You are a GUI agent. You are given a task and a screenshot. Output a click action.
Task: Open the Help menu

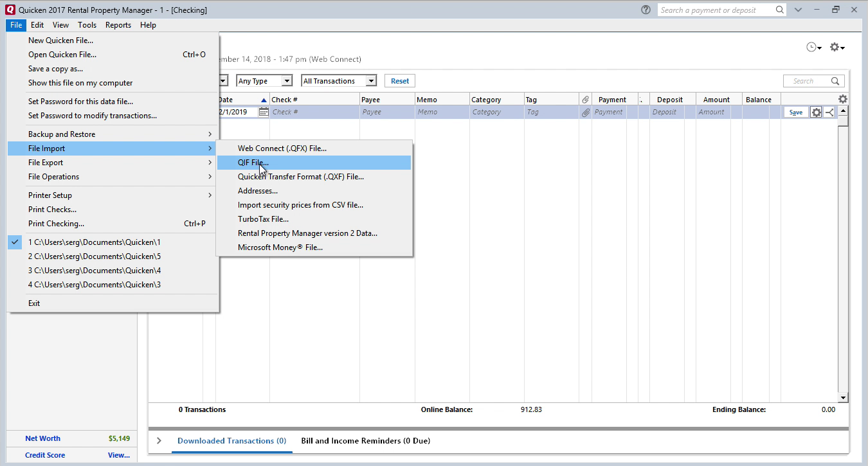[x=148, y=25]
